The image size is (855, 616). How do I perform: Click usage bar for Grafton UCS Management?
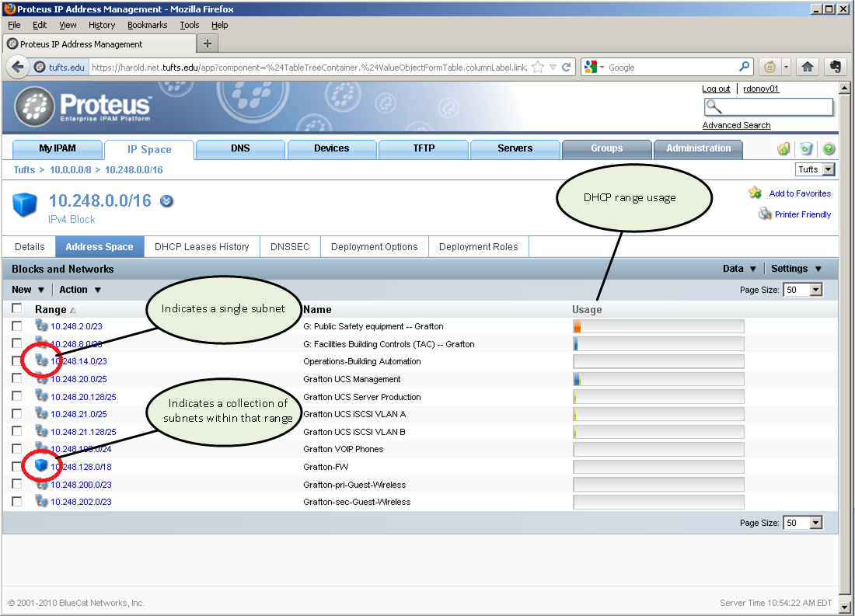point(658,379)
